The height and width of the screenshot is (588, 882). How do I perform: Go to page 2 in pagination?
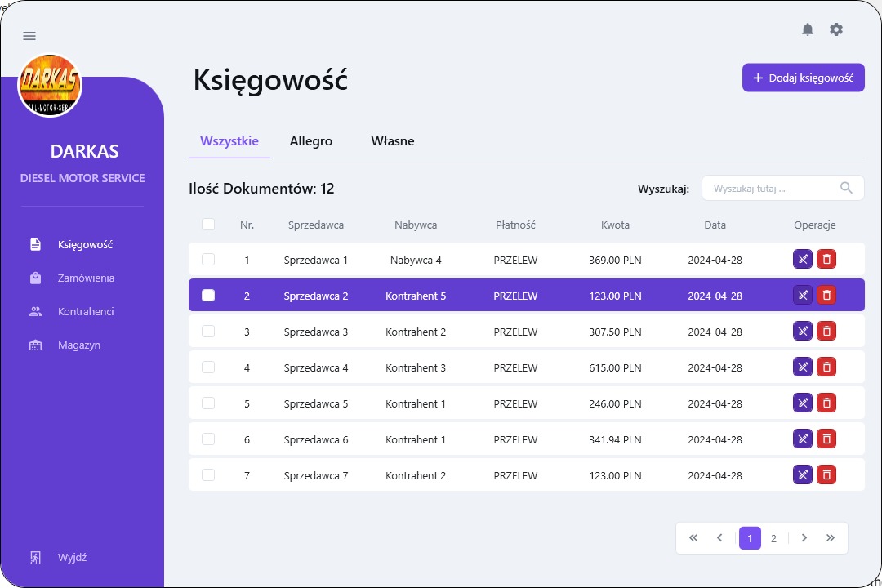click(x=773, y=538)
